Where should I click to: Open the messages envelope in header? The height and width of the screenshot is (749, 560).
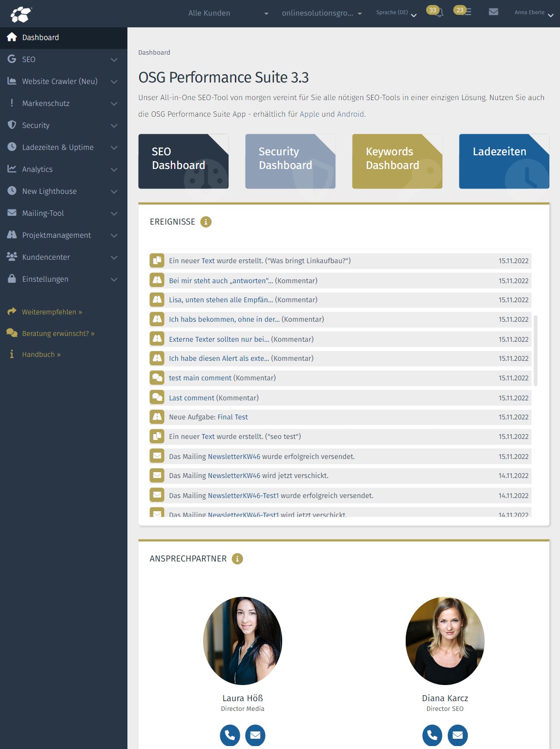click(x=494, y=12)
